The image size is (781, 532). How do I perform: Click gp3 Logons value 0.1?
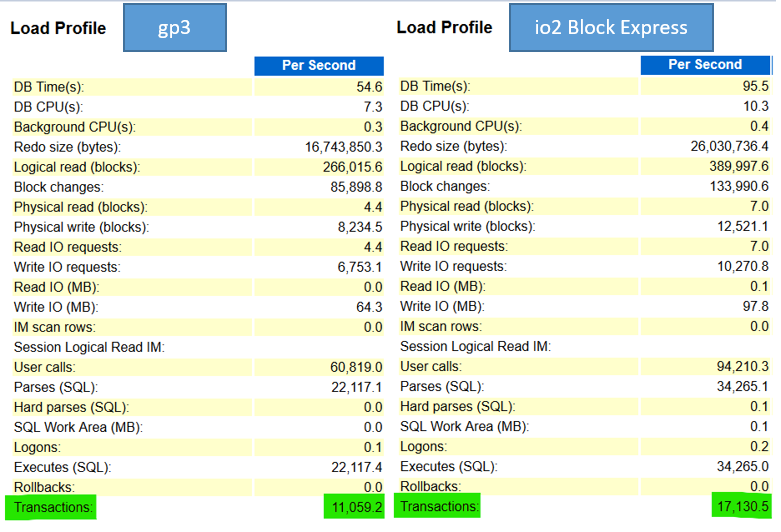373,447
